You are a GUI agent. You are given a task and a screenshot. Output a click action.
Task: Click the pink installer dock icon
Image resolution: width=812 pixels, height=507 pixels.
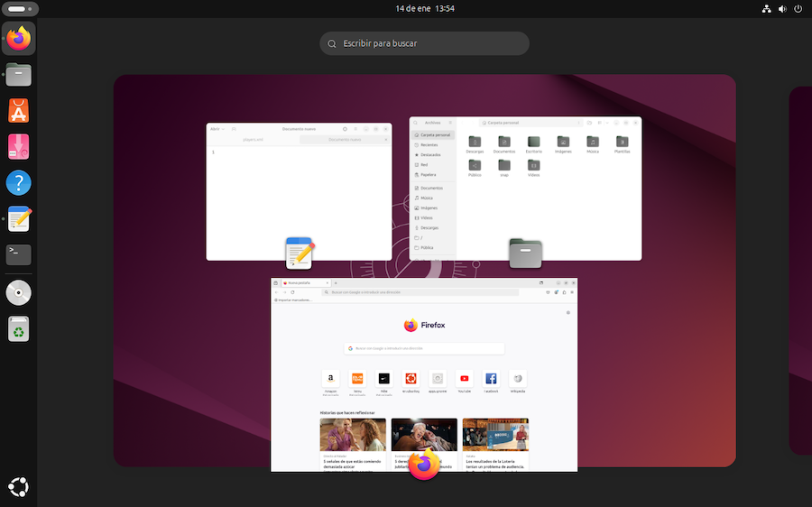pos(18,147)
